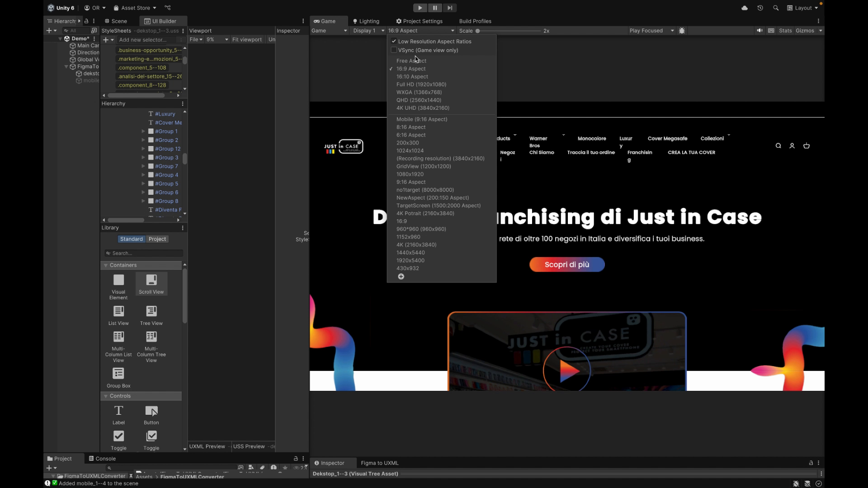Toggle the Stats overlay

[x=785, y=31]
